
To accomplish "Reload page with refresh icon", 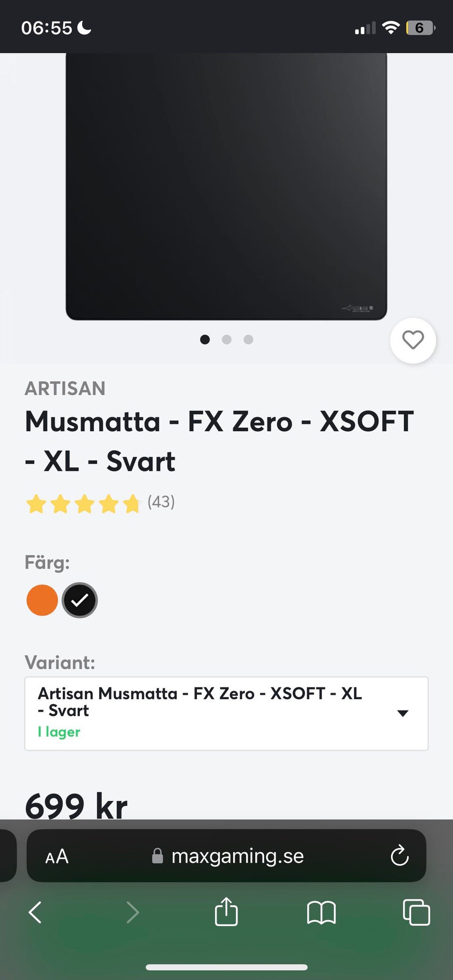I will click(x=399, y=856).
